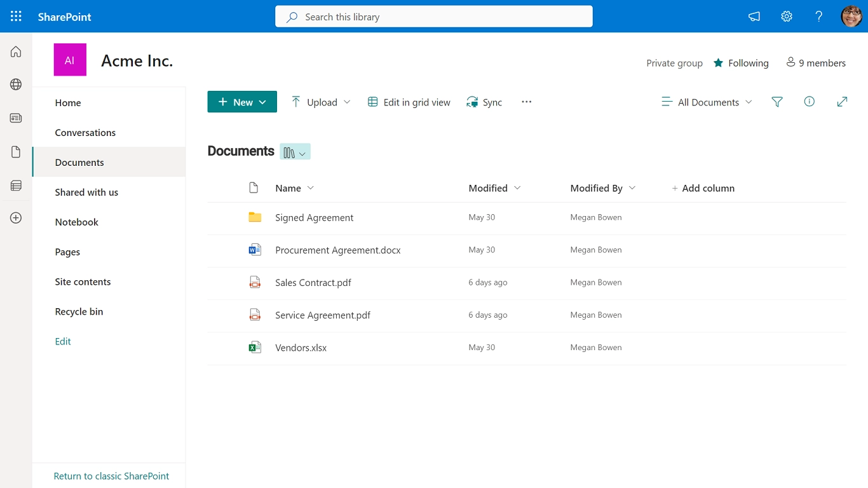Open the All Documents view selector
Viewport: 868px width, 488px height.
[707, 102]
